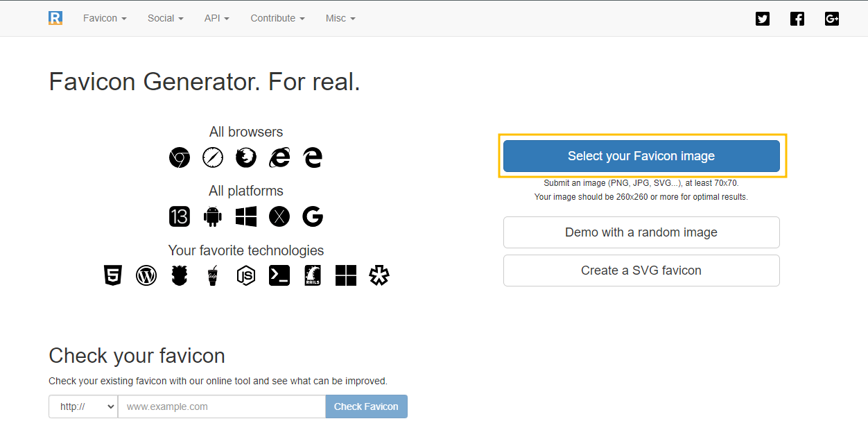The image size is (868, 437).
Task: Open the protocol selector showing http://
Action: click(x=83, y=406)
